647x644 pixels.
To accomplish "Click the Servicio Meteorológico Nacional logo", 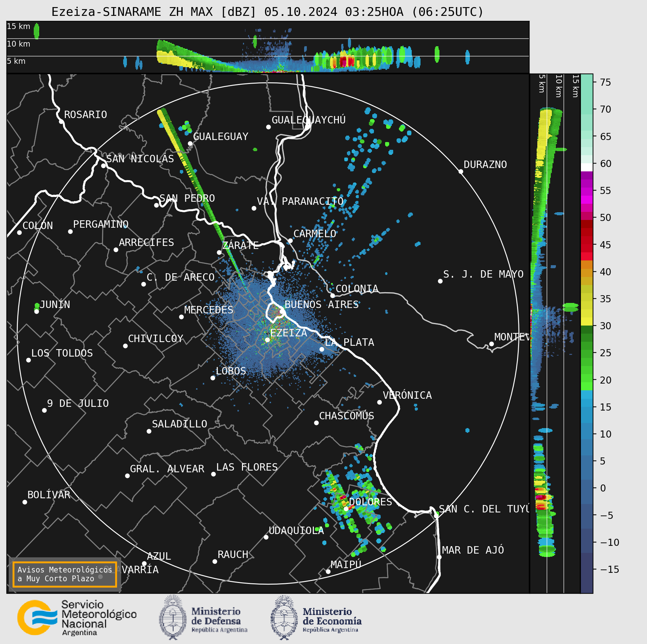I will (77, 618).
